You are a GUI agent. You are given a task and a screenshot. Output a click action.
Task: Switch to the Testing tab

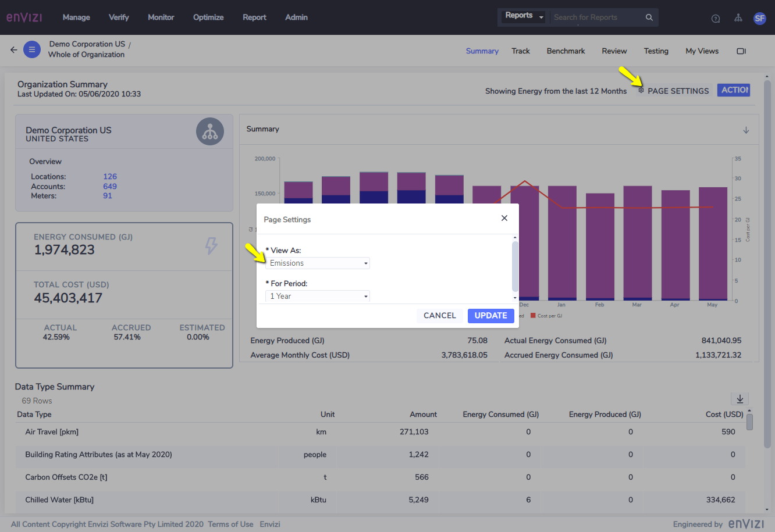click(656, 51)
